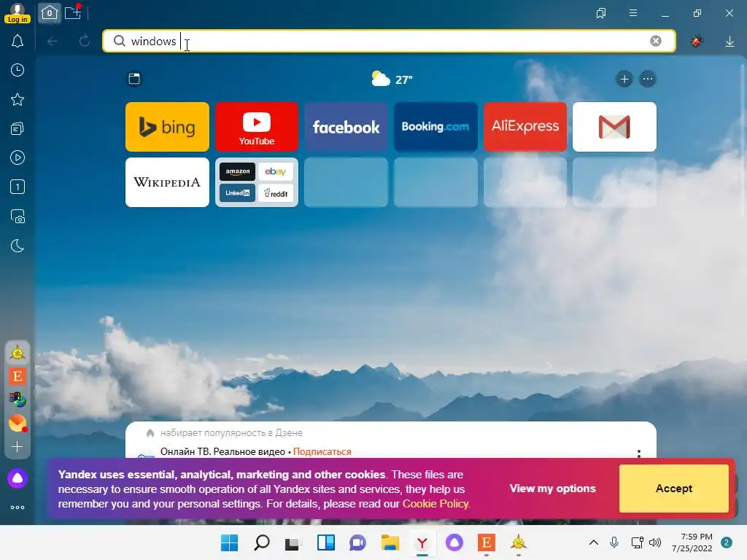Click the ladybug extension icon
The image size is (747, 560).
[x=697, y=42]
